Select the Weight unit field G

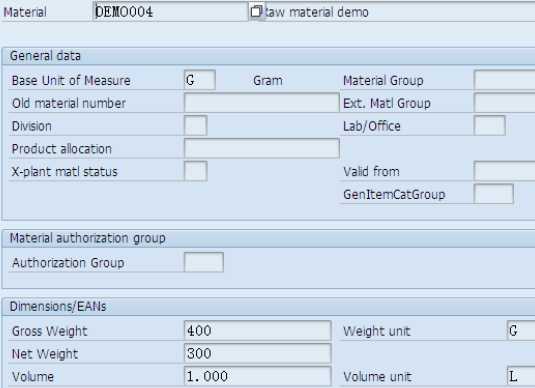click(521, 330)
